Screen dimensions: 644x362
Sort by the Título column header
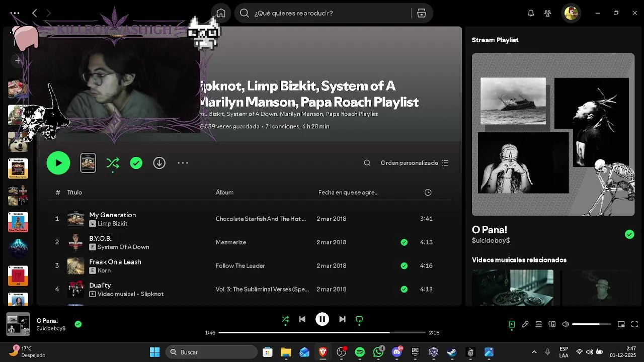74,193
